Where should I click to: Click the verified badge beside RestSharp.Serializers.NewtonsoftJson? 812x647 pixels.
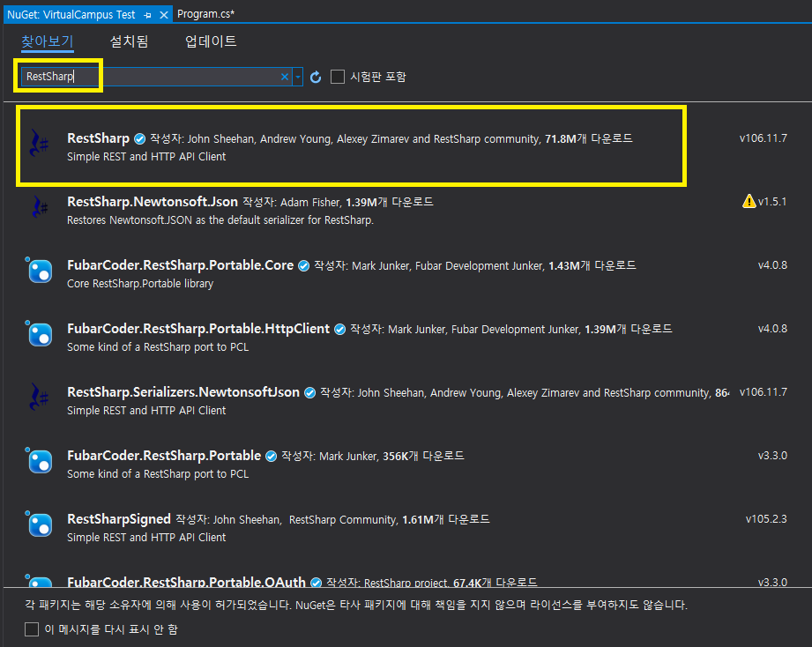click(x=309, y=393)
